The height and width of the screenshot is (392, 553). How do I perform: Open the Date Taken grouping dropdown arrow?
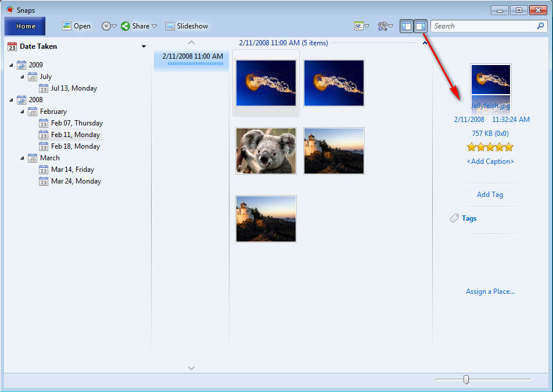point(143,46)
